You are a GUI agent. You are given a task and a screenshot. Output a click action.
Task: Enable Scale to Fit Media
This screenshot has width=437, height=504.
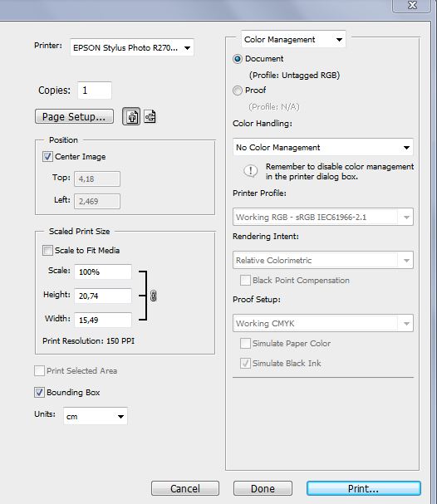point(47,250)
